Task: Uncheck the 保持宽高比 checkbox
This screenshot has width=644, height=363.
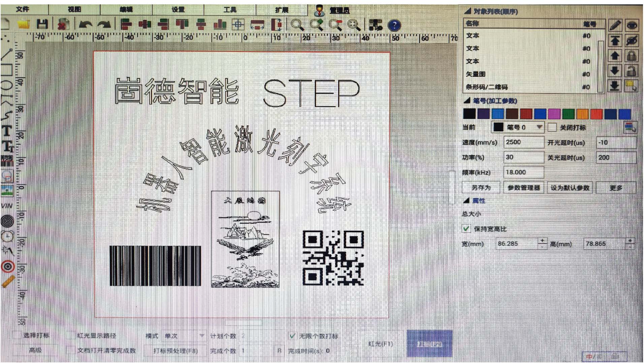Action: 466,229
